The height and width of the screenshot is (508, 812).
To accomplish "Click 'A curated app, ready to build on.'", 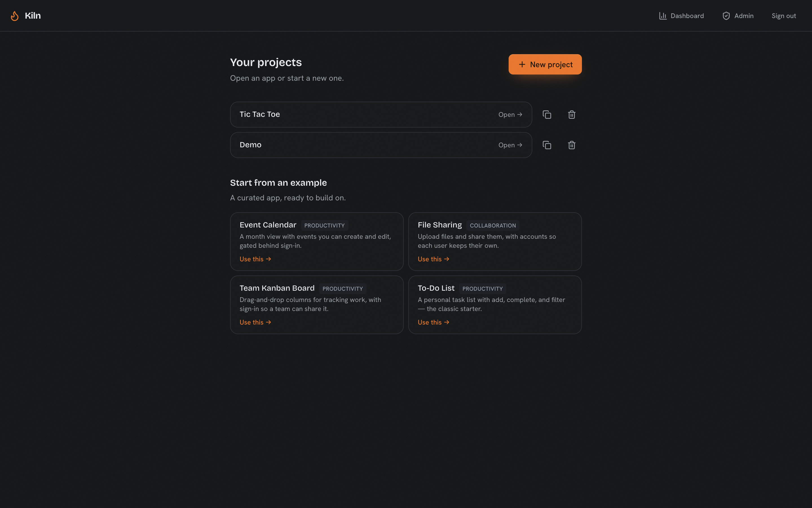I will (288, 198).
